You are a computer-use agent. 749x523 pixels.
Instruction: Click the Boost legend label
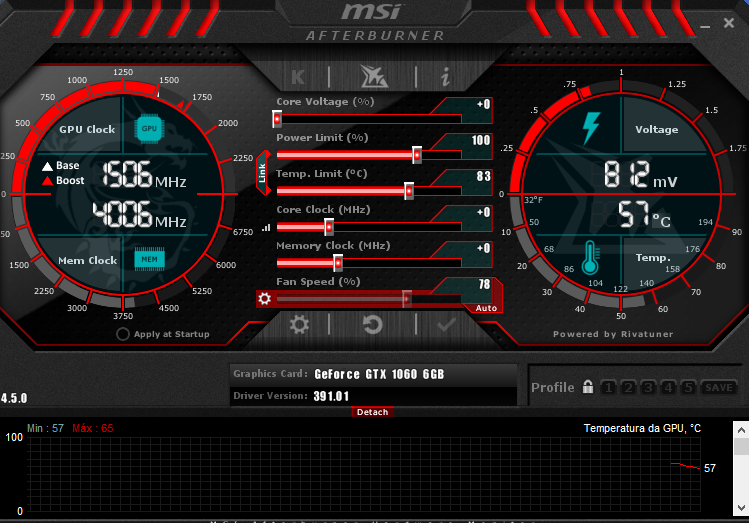click(x=70, y=181)
